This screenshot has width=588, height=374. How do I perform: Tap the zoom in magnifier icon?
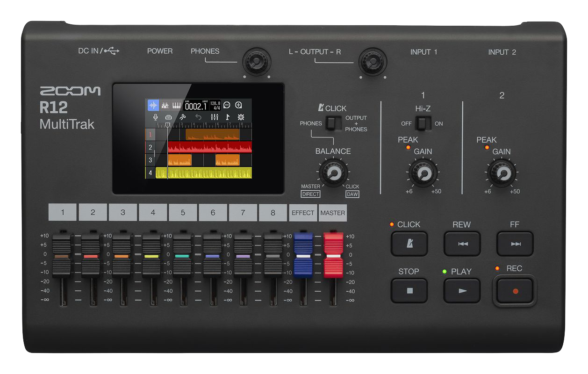coord(238,105)
